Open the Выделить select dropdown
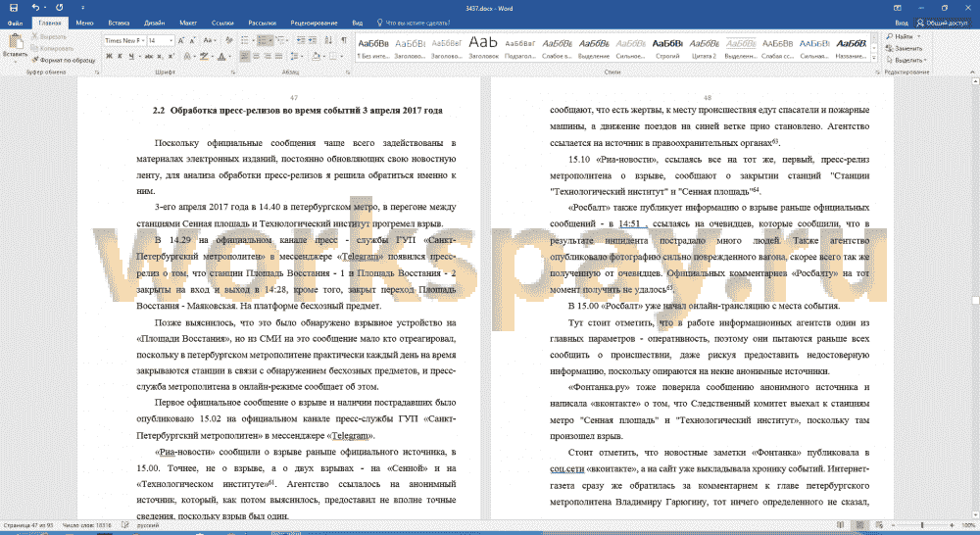 [906, 60]
